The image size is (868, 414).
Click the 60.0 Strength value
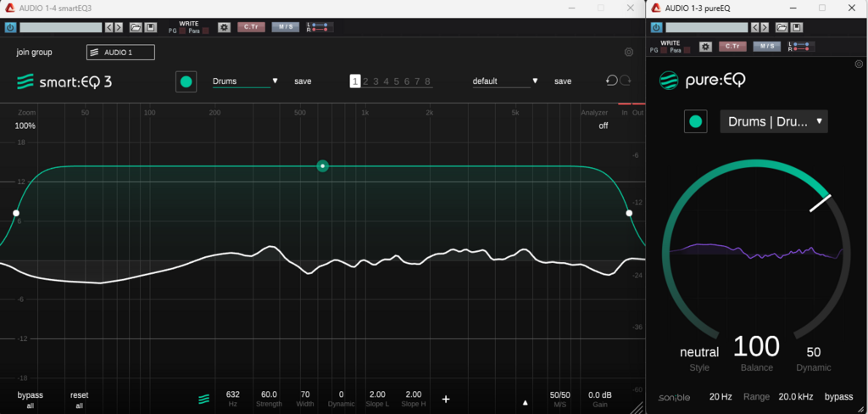(269, 394)
